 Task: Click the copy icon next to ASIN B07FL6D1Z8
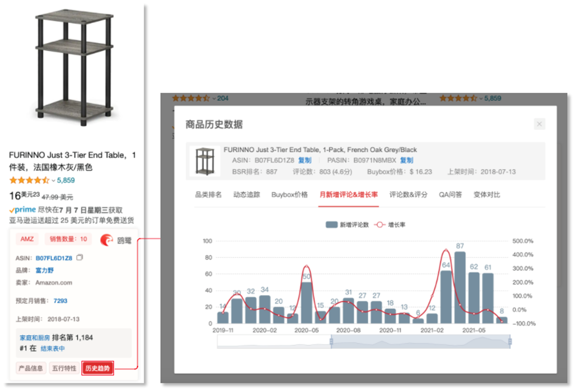tap(79, 257)
